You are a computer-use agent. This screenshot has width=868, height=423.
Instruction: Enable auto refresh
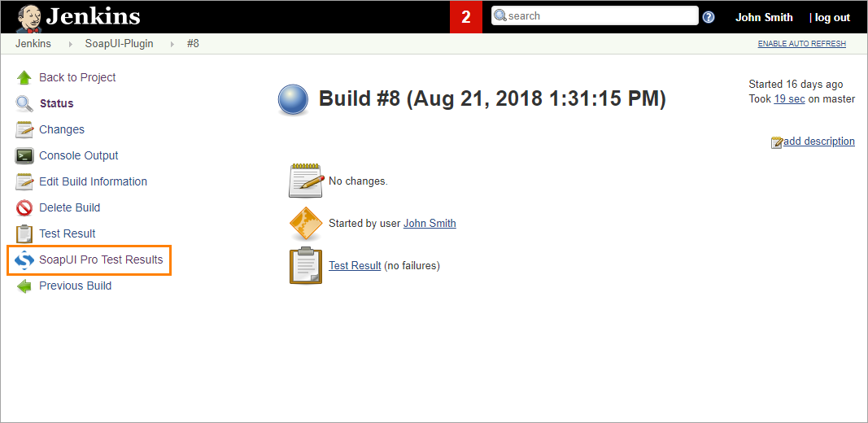pos(801,44)
